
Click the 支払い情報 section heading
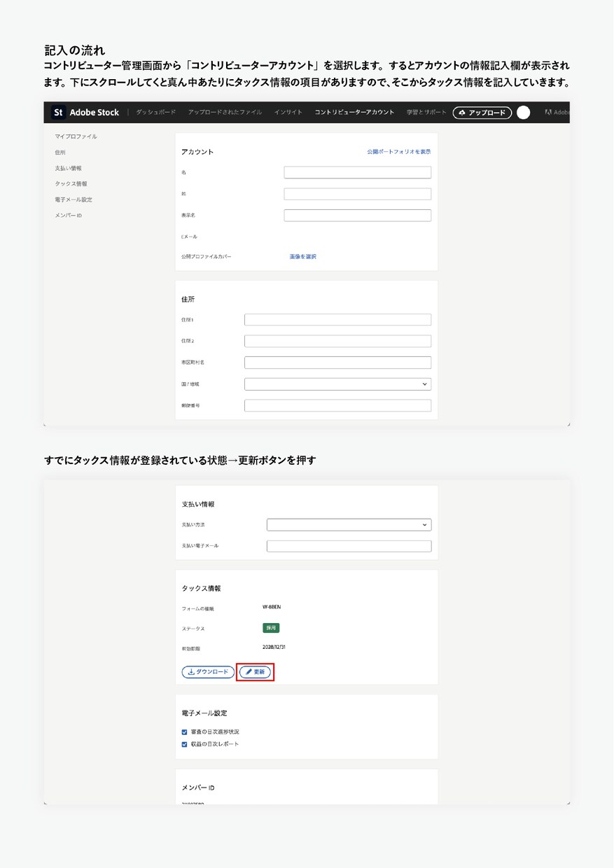(197, 504)
